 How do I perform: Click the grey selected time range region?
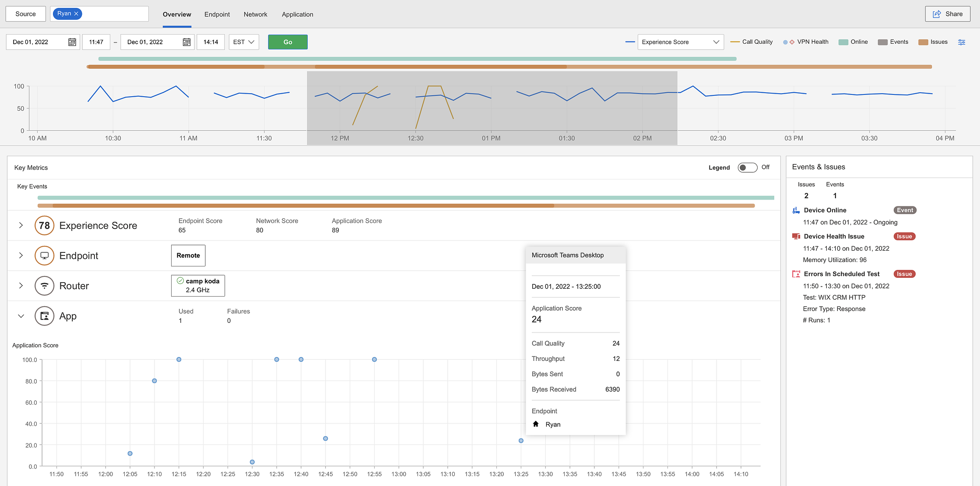pos(492,108)
